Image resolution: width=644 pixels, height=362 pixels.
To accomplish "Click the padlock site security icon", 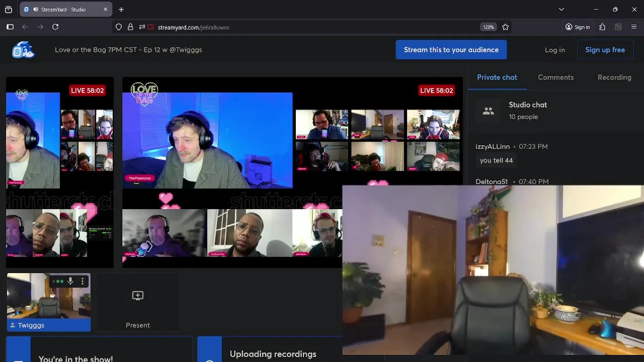I will 130,27.
